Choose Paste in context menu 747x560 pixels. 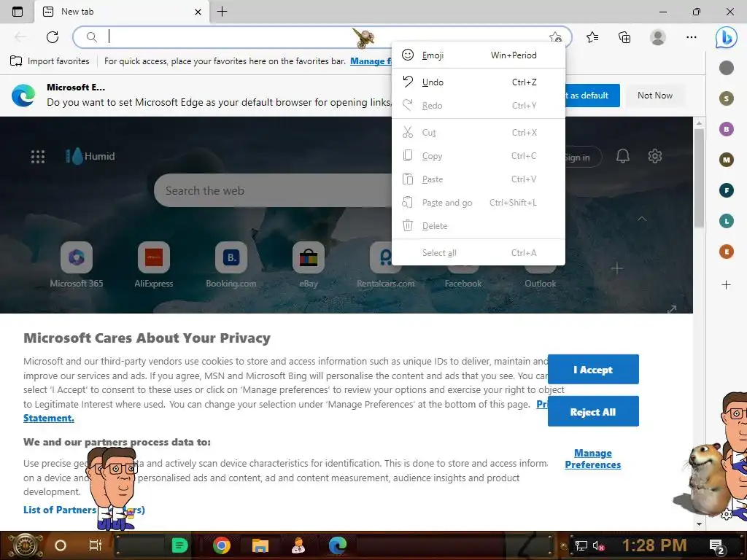pos(479,179)
